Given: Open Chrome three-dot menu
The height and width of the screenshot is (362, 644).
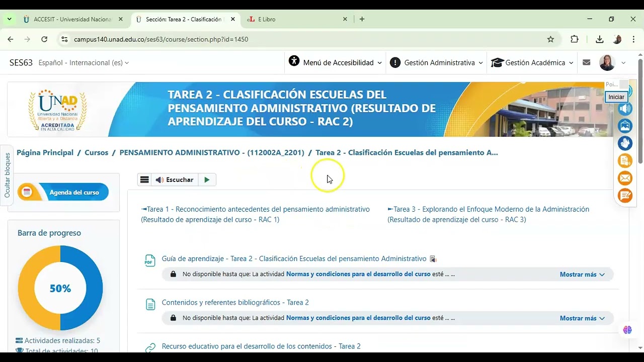Looking at the screenshot, I should tap(633, 39).
